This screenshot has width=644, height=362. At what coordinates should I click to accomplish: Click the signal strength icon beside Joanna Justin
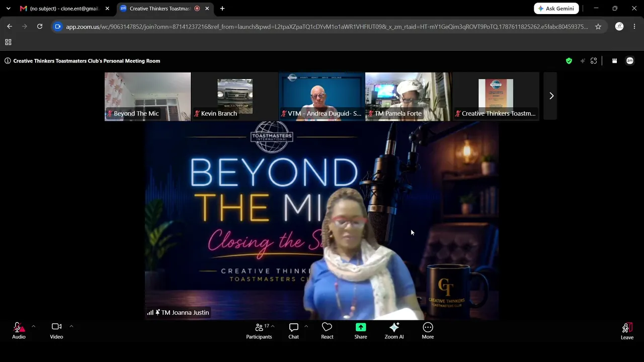[x=150, y=312]
